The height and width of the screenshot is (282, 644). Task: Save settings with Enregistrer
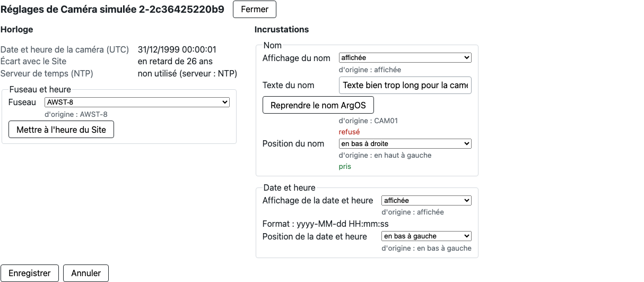30,273
